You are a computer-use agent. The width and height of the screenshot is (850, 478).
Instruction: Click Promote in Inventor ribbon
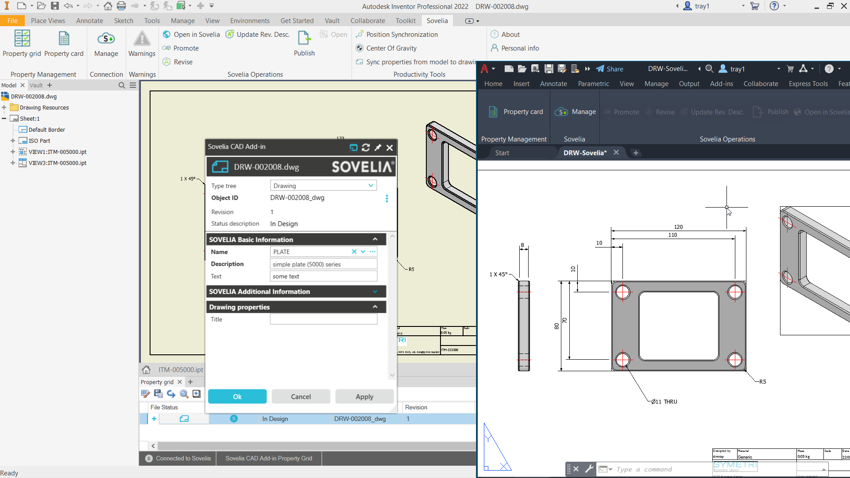pyautogui.click(x=181, y=48)
